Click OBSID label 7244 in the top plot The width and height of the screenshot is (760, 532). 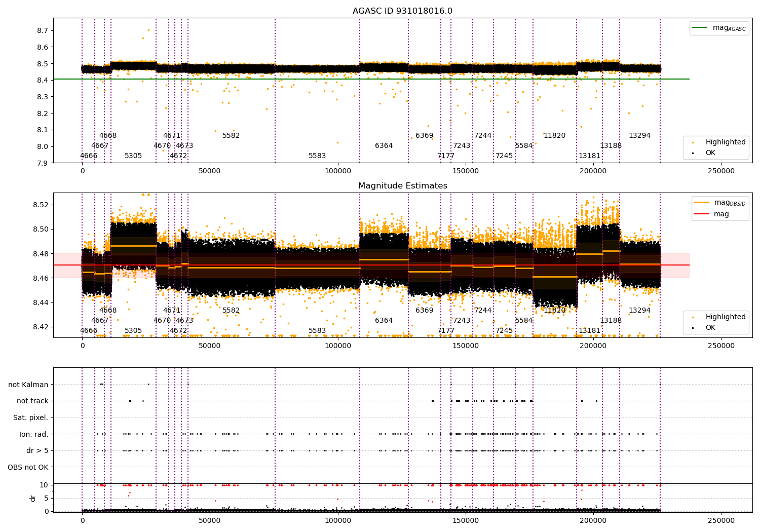(x=483, y=135)
